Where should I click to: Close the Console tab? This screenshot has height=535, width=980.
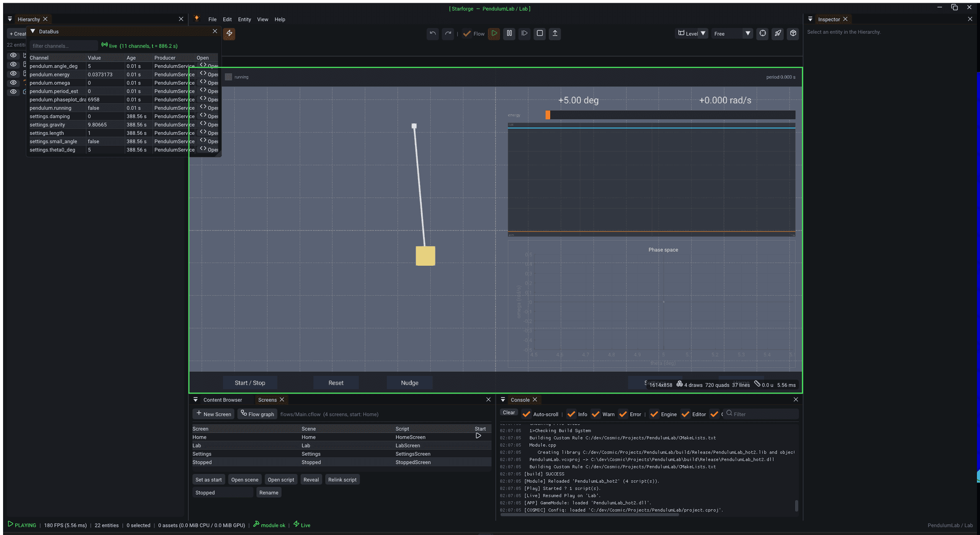[535, 399]
